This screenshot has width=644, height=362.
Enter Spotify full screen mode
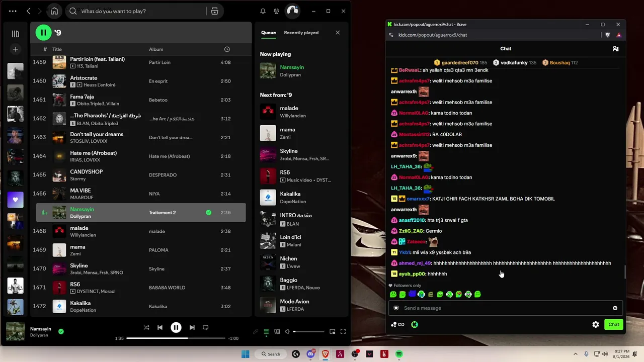(343, 331)
